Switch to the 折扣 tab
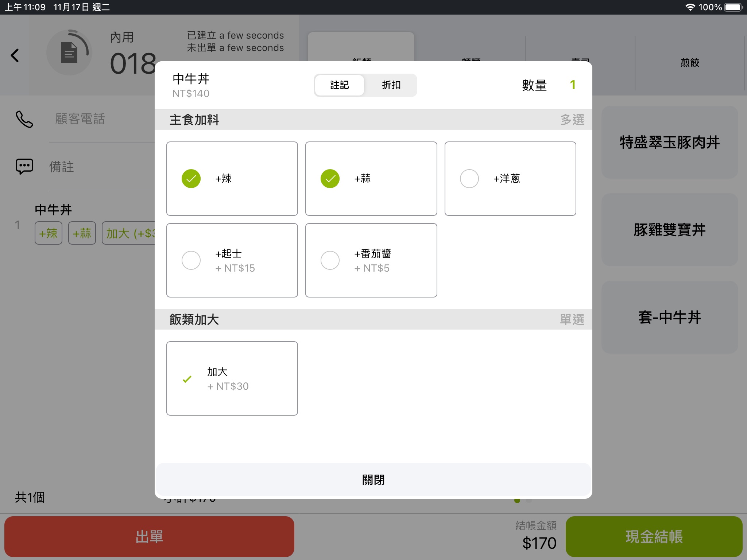 click(391, 85)
